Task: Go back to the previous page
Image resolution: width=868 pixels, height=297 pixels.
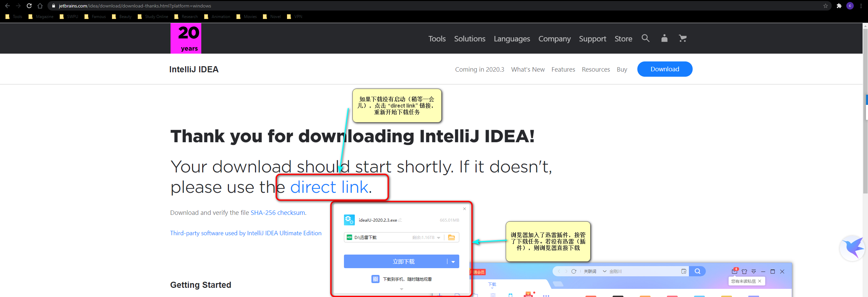Action: coord(7,6)
